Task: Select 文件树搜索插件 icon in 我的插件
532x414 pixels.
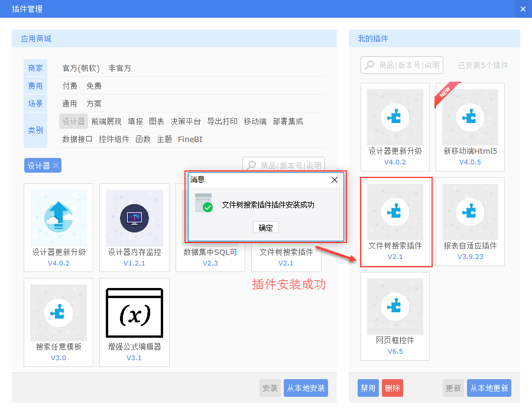Action: 395,212
